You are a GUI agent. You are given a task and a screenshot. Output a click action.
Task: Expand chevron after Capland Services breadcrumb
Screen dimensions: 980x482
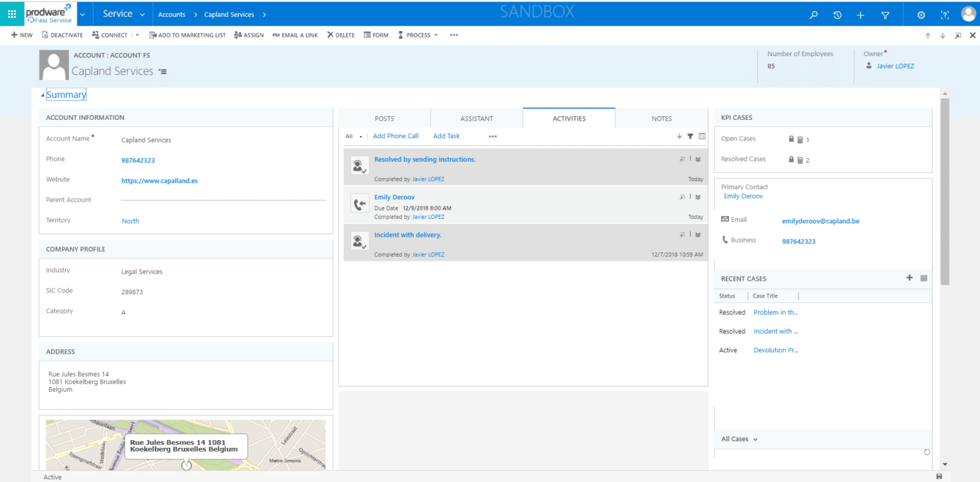coord(264,14)
